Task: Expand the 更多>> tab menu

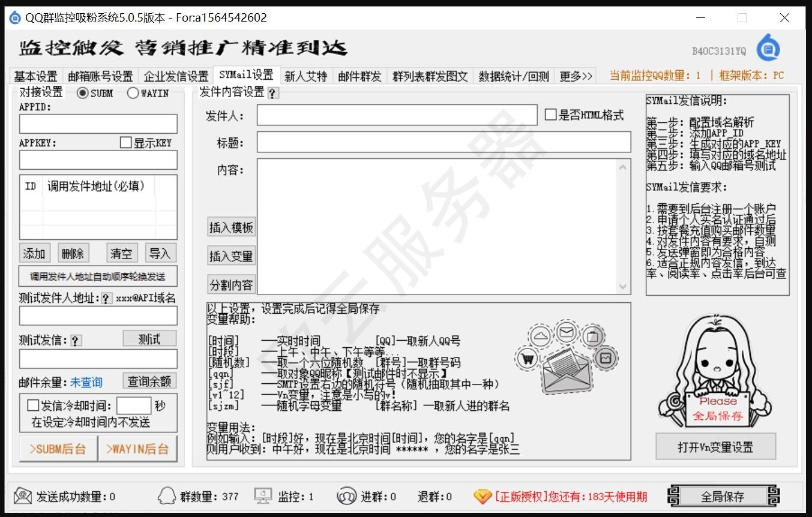Action: [576, 76]
